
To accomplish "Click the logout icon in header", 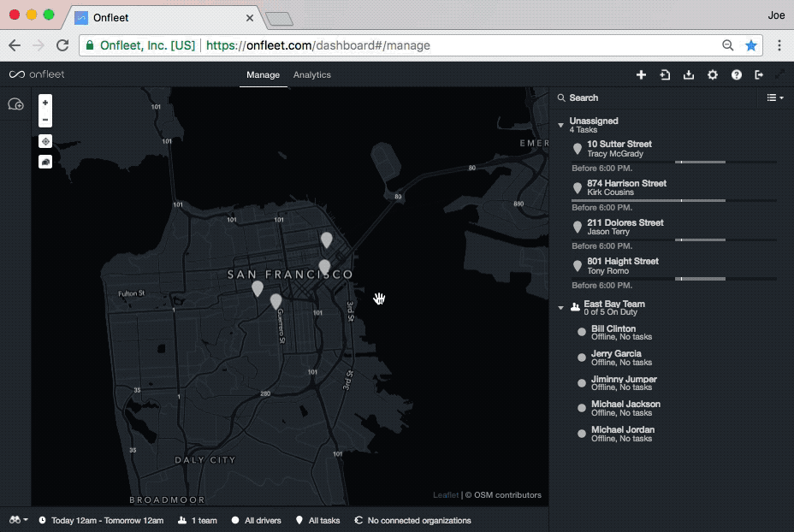I will pyautogui.click(x=759, y=75).
